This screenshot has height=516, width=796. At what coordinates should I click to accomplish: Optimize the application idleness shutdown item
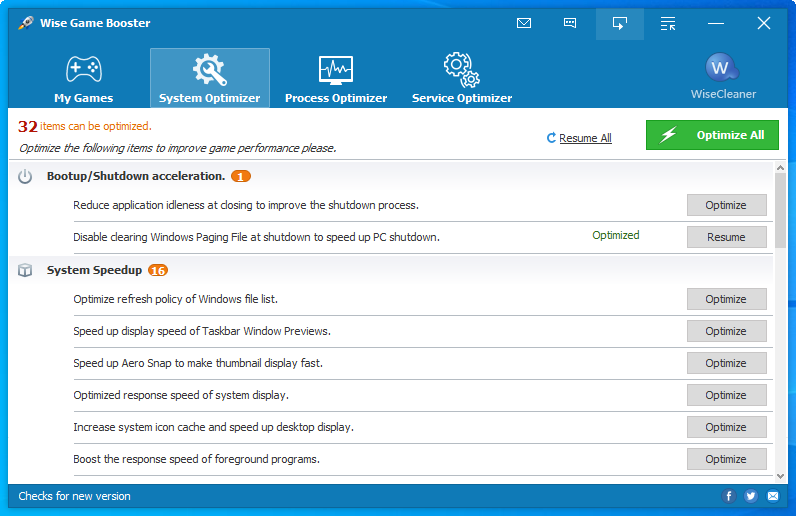(726, 205)
